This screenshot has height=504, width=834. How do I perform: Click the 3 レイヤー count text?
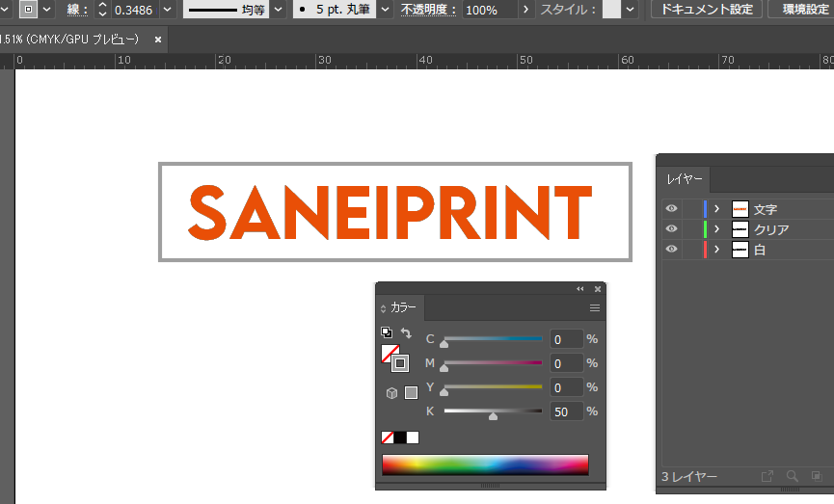[x=688, y=476]
